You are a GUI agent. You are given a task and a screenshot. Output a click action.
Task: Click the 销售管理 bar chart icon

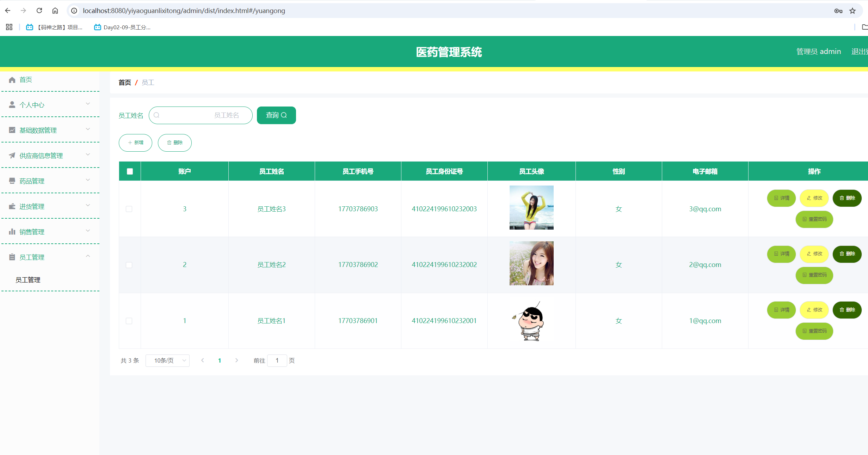[12, 232]
